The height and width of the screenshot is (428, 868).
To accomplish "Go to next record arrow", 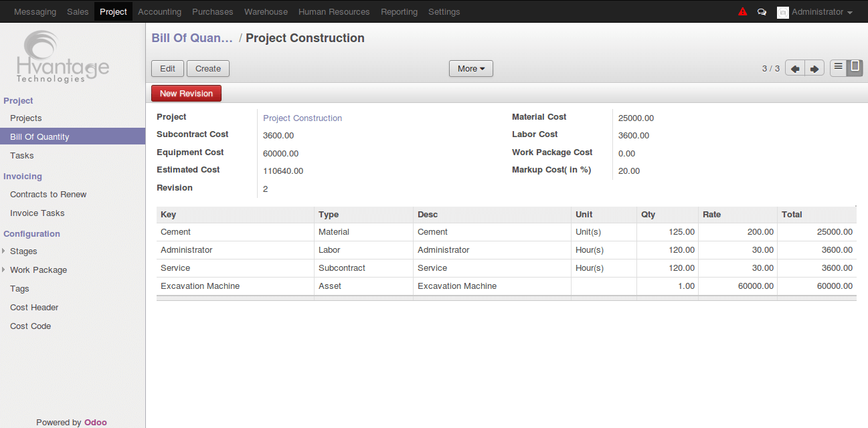I will tap(814, 68).
